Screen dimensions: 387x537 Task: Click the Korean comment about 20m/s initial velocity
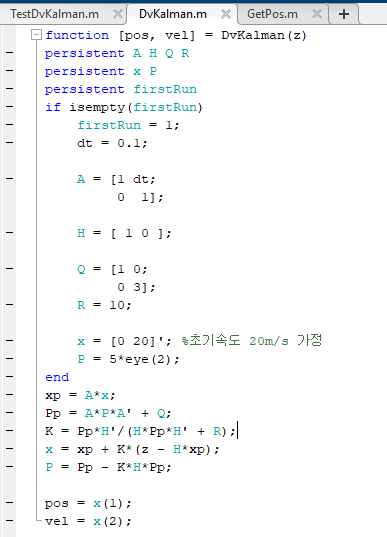[x=252, y=341]
